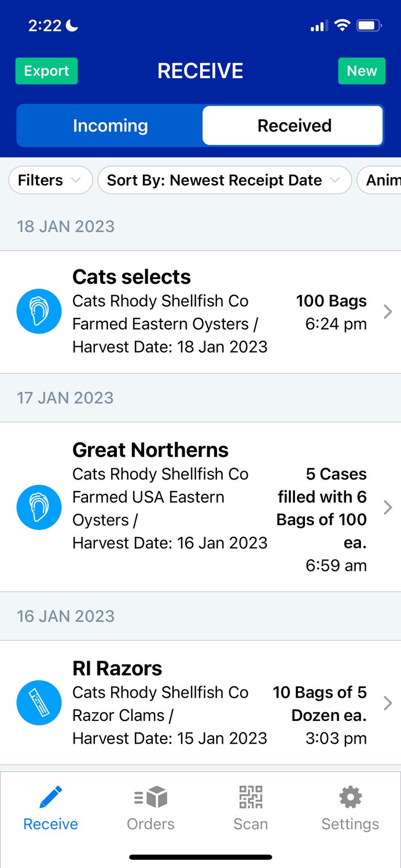This screenshot has width=401, height=868.
Task: Tap the razor clam icon beside RI Razors
Action: pos(39,703)
